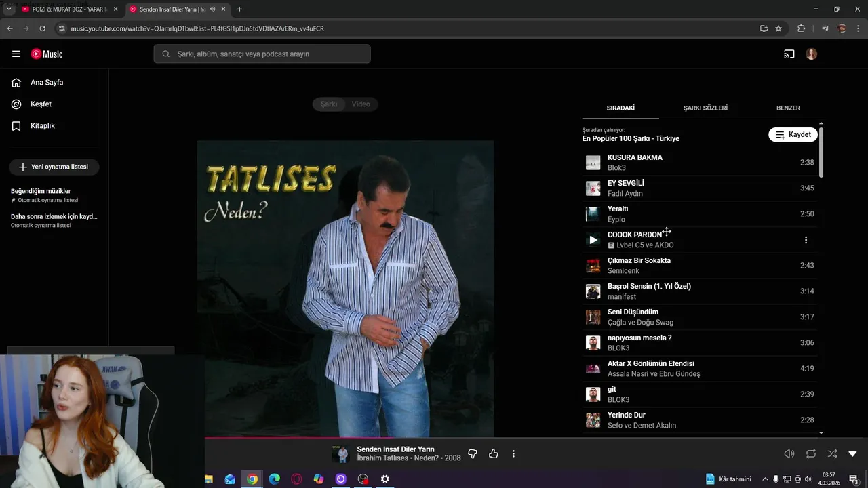Dislike the current song Senden Insaf Diler Yarın

tap(473, 453)
